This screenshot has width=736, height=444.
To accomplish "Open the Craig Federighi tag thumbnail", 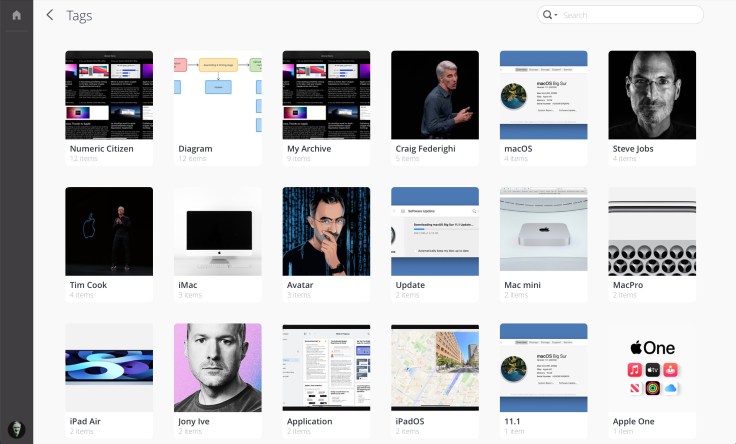I will [x=435, y=95].
